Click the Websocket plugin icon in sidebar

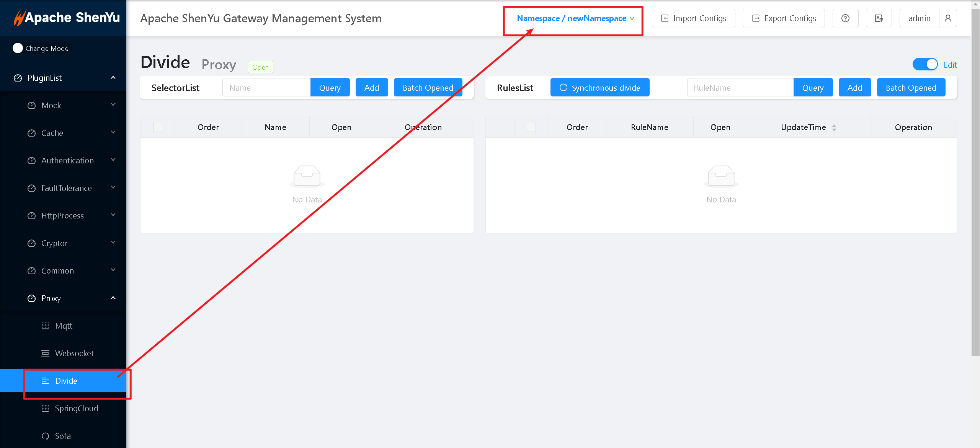pos(46,353)
